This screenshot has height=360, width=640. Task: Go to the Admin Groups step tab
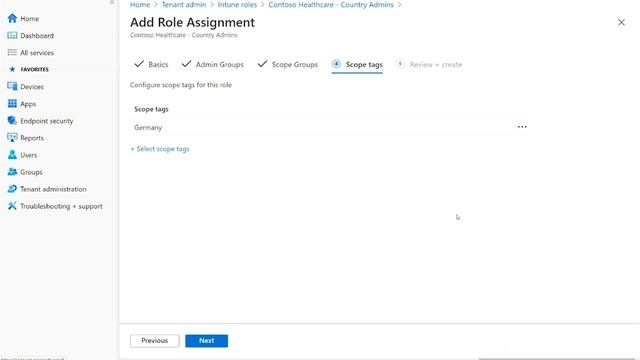(213, 64)
